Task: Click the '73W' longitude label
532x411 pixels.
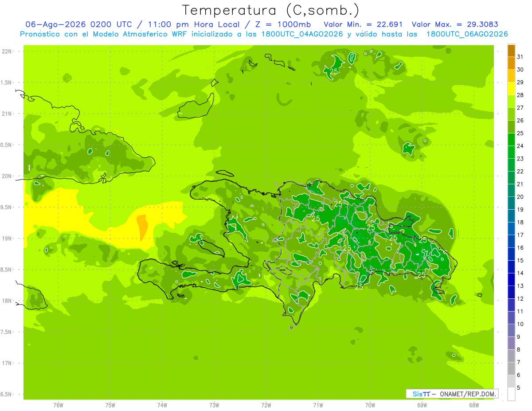Action: pos(214,406)
